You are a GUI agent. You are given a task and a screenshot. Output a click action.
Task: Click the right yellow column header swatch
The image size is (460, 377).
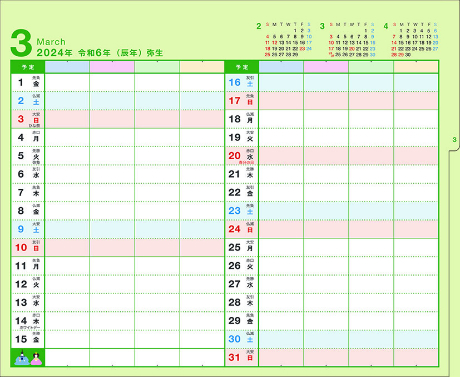tap(416, 67)
